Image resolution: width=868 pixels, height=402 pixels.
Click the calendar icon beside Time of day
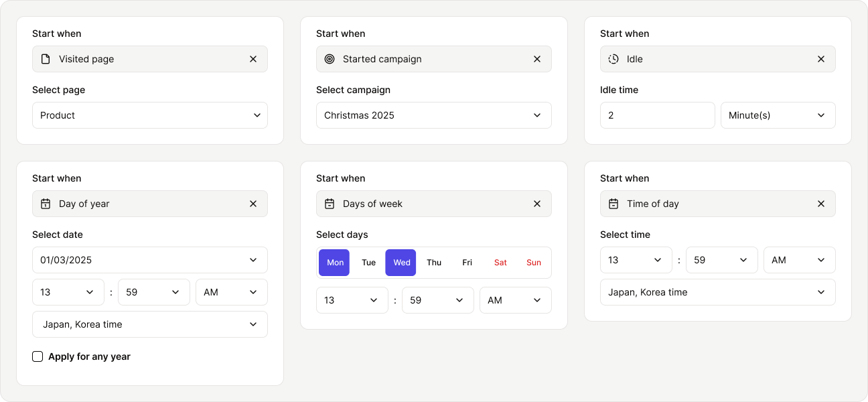click(613, 204)
